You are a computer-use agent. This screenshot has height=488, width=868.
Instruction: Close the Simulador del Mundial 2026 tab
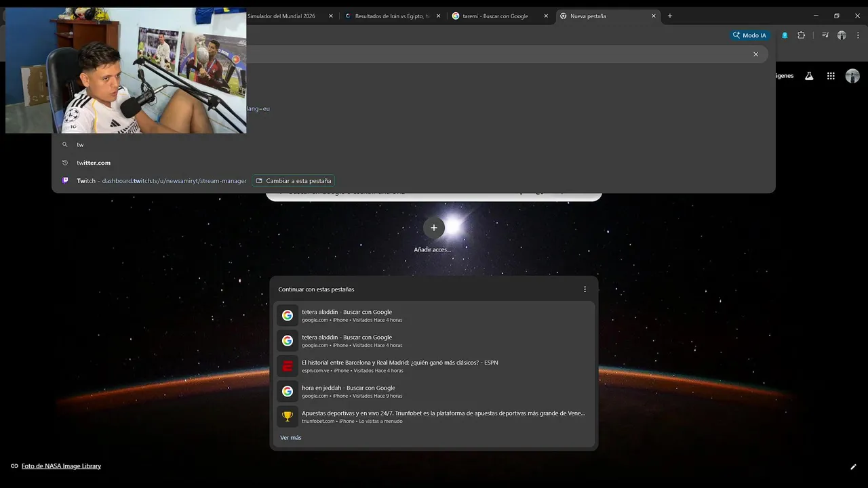(x=331, y=16)
